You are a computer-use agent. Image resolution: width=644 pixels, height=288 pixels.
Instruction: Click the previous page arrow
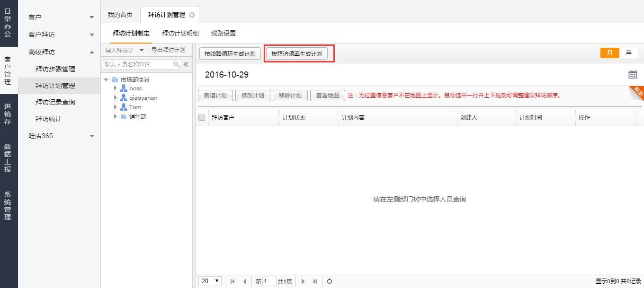coord(245,281)
